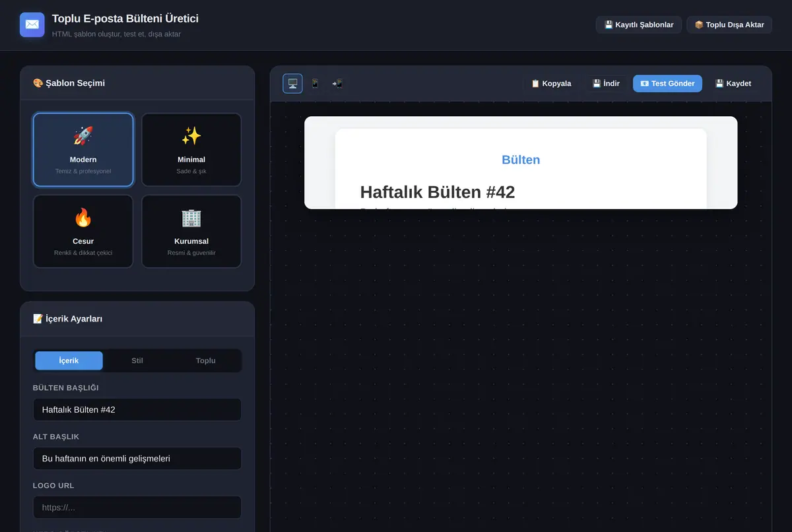Click the İçerik Ayarları panel header
Screen dimensions: 792x532
coord(137,319)
